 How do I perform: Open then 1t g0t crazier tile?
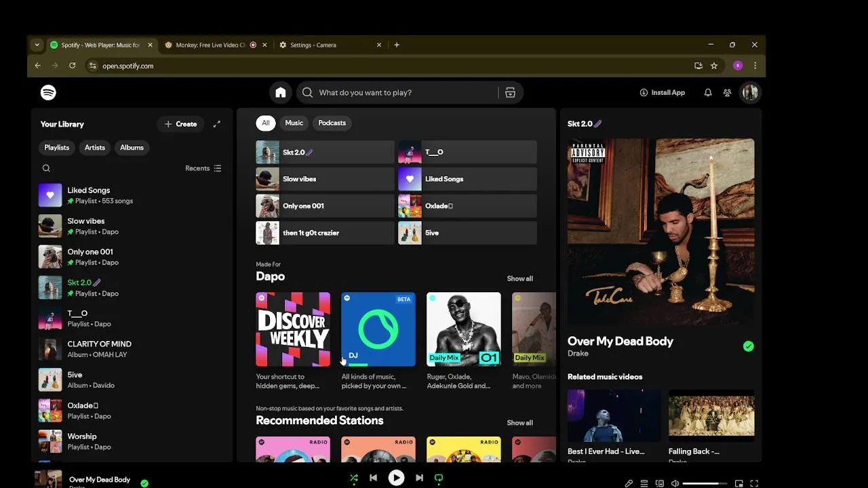(325, 232)
